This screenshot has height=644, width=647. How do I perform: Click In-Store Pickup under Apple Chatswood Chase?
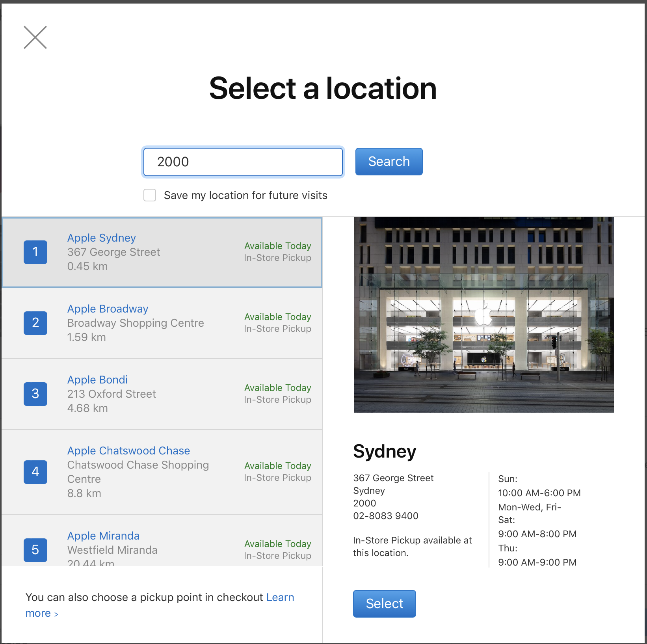click(278, 478)
